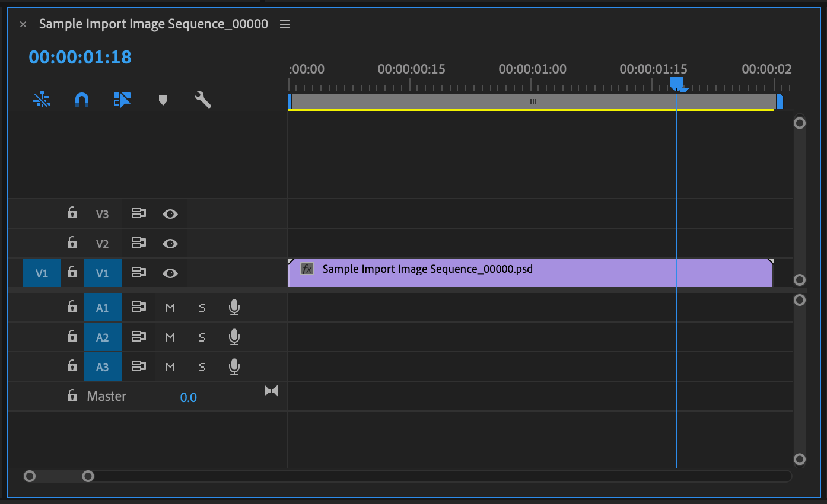Click the Add Marker icon

pyautogui.click(x=163, y=100)
